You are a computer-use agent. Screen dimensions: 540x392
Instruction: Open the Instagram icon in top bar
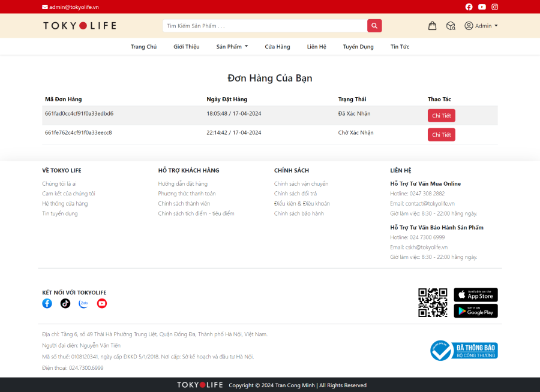pyautogui.click(x=494, y=7)
